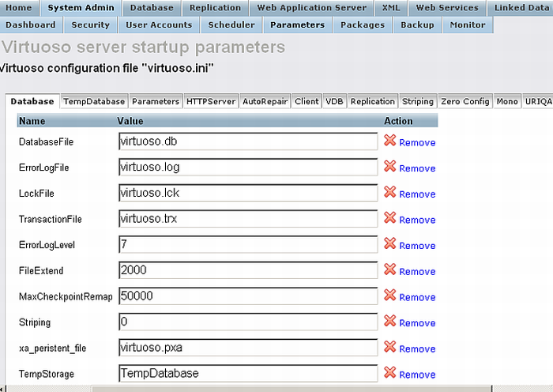This screenshot has height=392, width=553.
Task: Click the red X icon for ErrorLogLevel
Action: pyautogui.click(x=389, y=243)
